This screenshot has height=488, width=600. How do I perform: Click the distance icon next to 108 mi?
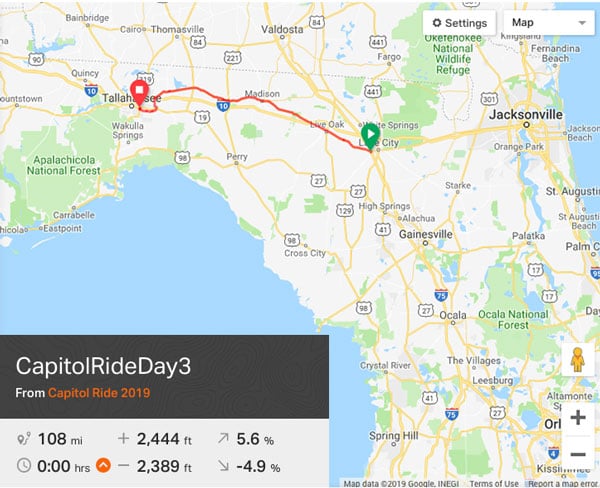24,438
